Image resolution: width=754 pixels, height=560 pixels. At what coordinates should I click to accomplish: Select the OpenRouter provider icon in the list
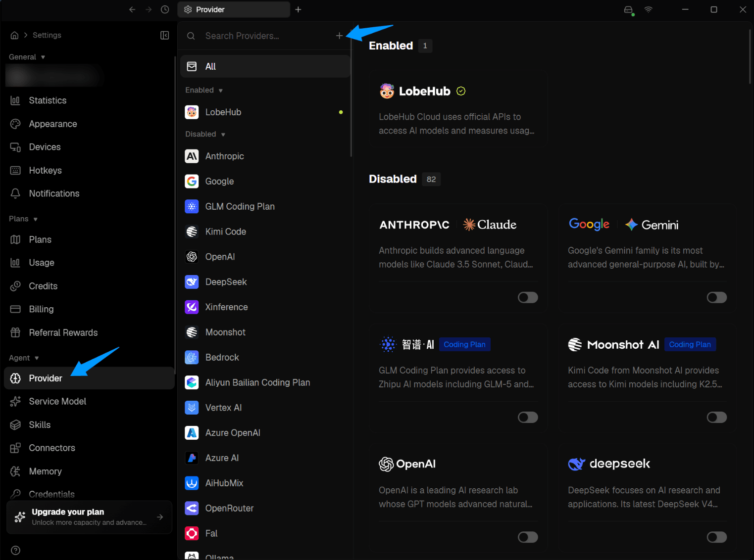(192, 508)
